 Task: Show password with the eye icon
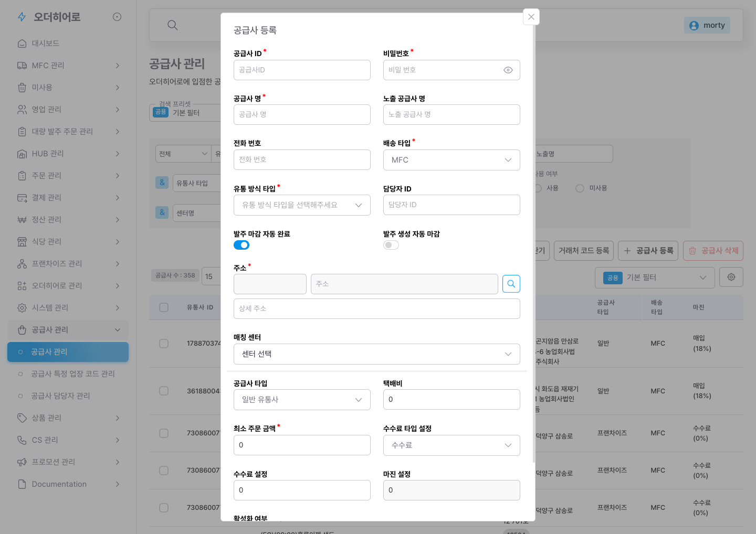(508, 70)
